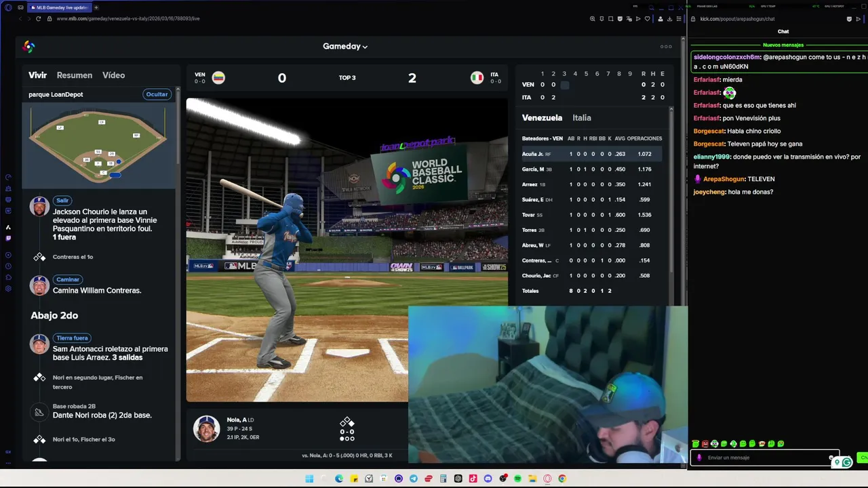Click Tovar in the batters table
This screenshot has height=488, width=868.
pyautogui.click(x=528, y=215)
